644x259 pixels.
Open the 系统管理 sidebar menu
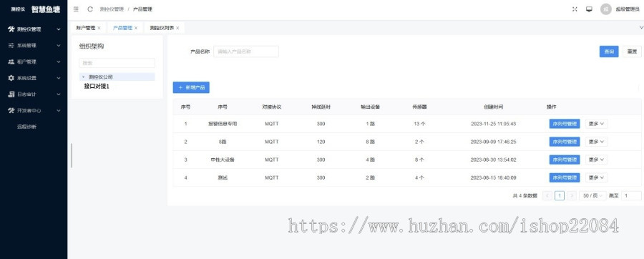(x=34, y=46)
